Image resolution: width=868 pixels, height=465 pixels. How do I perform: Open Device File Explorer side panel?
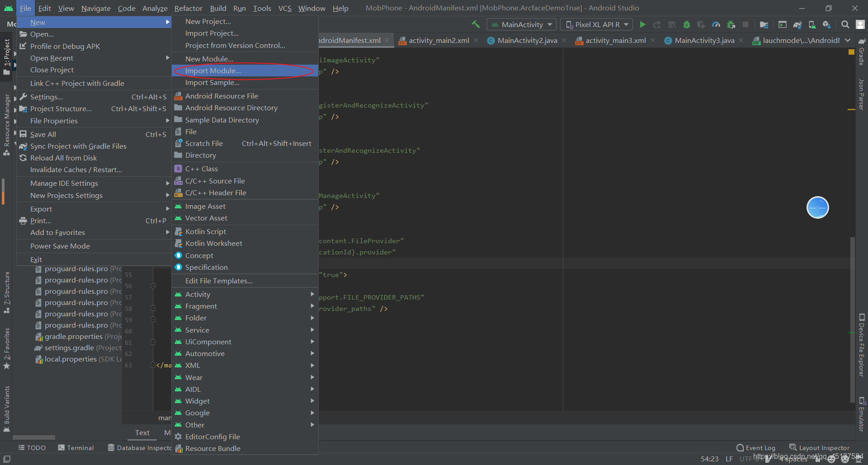862,345
